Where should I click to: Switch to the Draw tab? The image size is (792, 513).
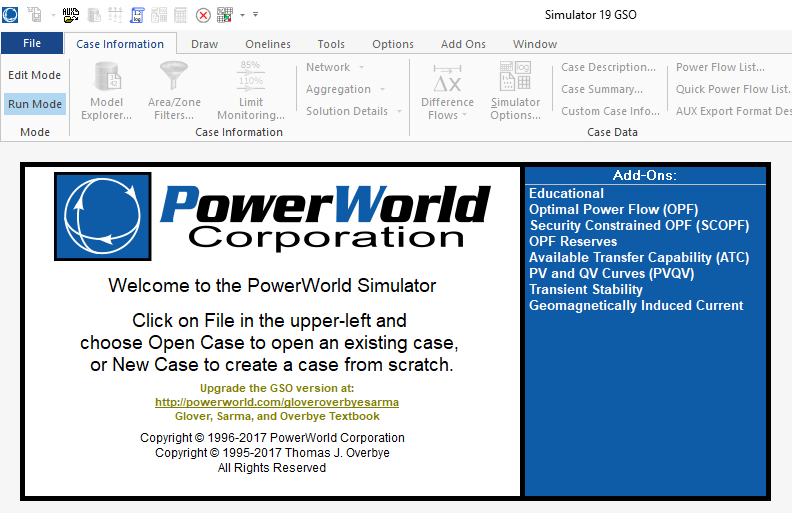[x=205, y=44]
